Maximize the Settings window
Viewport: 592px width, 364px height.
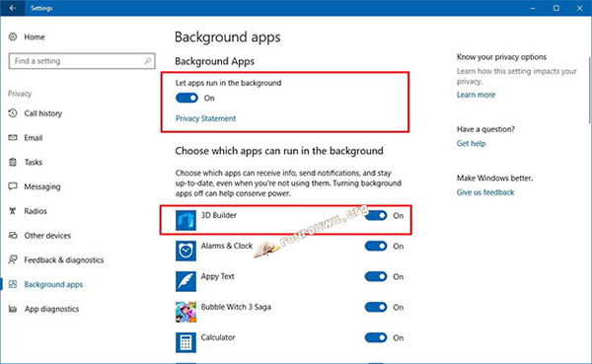coord(556,8)
